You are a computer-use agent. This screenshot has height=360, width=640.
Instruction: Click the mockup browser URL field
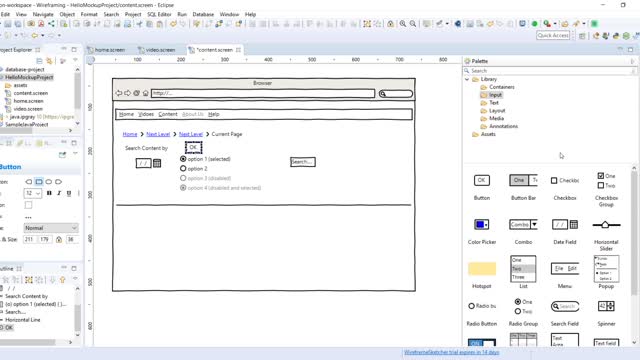click(x=263, y=93)
